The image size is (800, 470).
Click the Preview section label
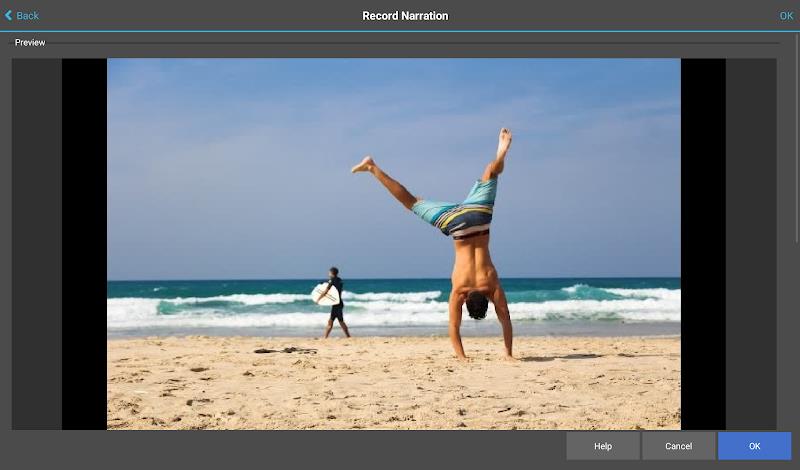(30, 42)
